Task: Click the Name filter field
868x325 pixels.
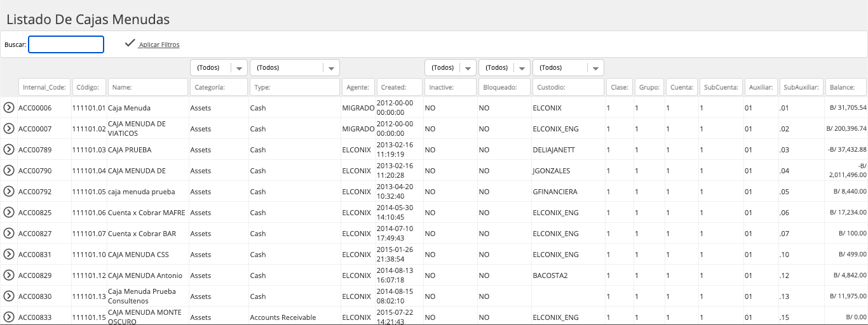Action: point(148,87)
